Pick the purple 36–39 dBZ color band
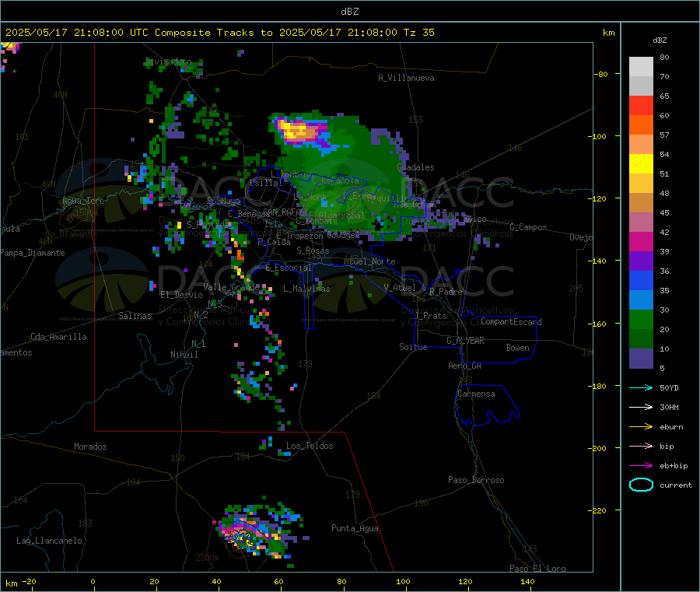Image resolution: width=700 pixels, height=592 pixels. [x=641, y=261]
